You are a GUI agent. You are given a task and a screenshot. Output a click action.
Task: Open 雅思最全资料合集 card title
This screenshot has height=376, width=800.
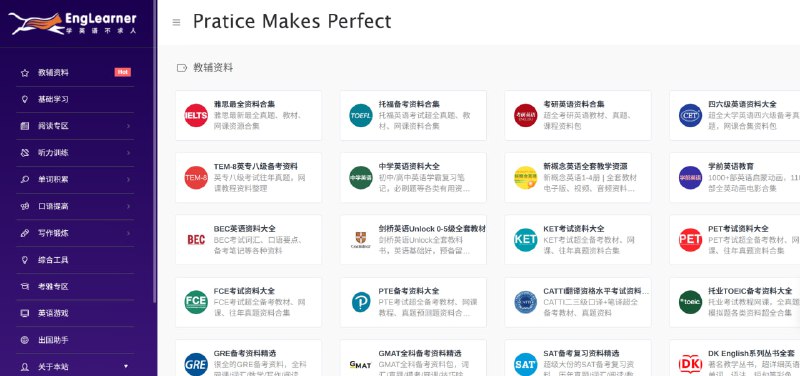click(244, 104)
